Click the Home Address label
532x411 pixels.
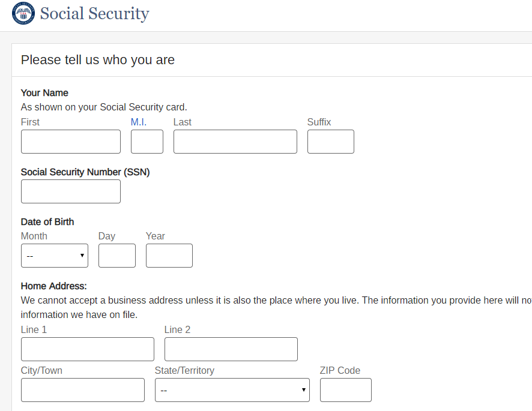[54, 286]
